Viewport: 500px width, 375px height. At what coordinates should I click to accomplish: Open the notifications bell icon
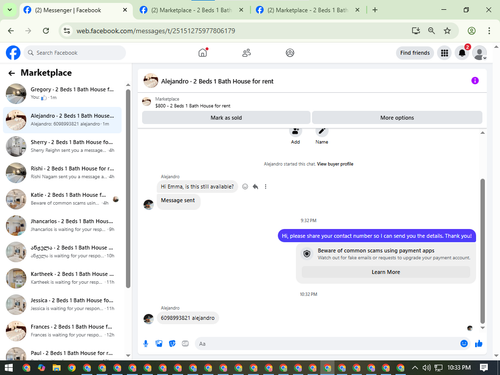462,53
